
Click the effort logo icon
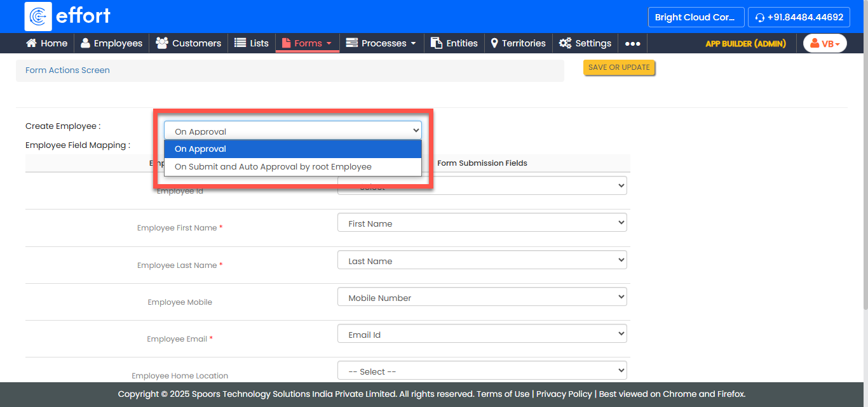(x=38, y=17)
